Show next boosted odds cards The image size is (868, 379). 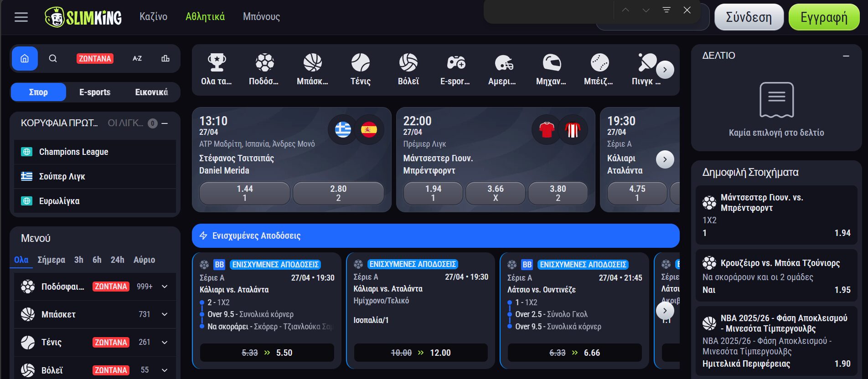click(665, 311)
